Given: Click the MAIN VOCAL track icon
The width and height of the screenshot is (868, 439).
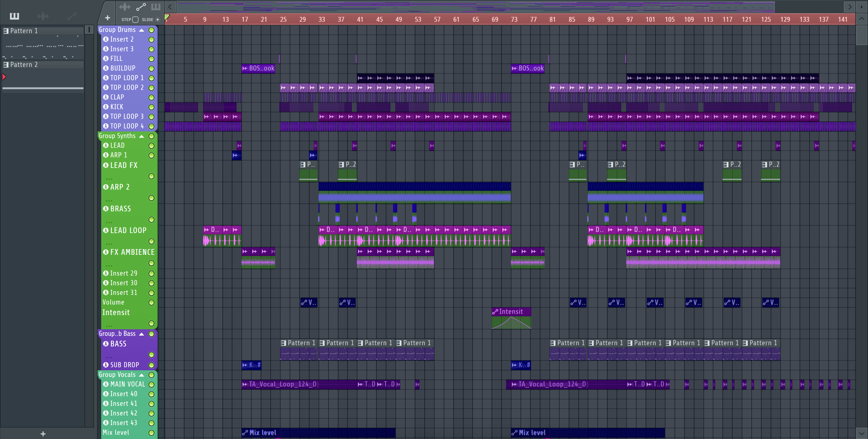Looking at the screenshot, I should click(106, 384).
